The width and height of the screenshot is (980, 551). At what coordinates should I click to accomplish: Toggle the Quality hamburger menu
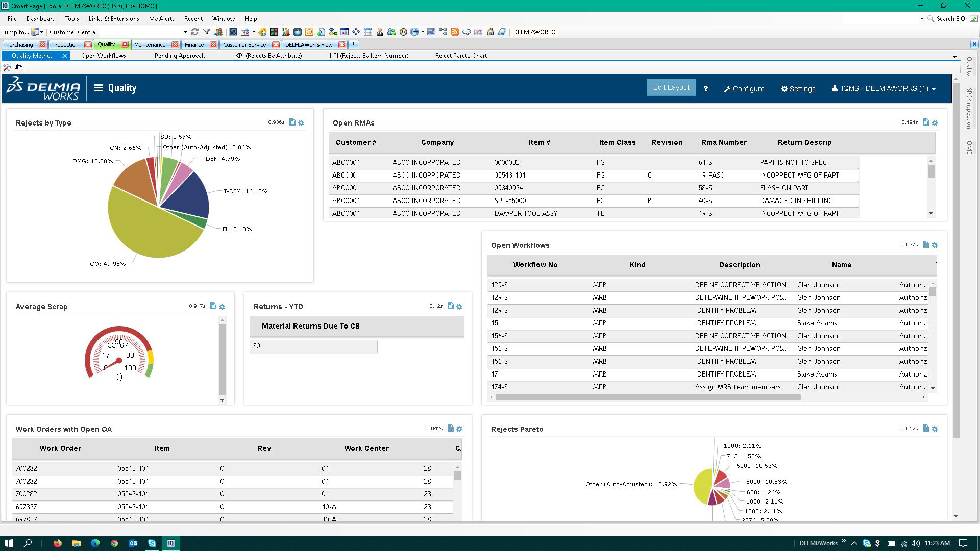click(99, 88)
